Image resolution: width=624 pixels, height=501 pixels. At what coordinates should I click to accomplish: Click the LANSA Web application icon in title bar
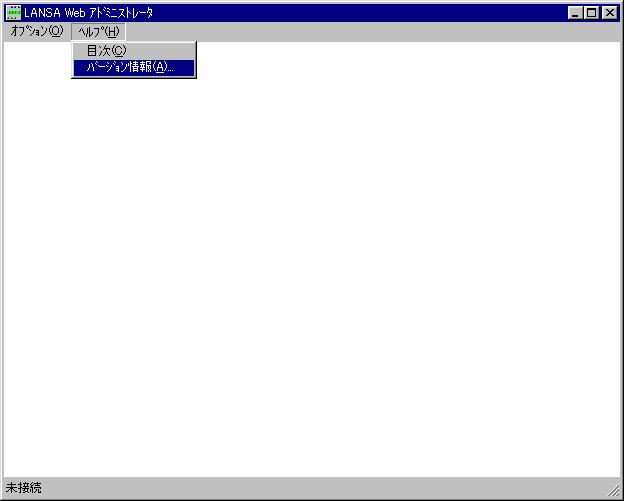point(14,13)
